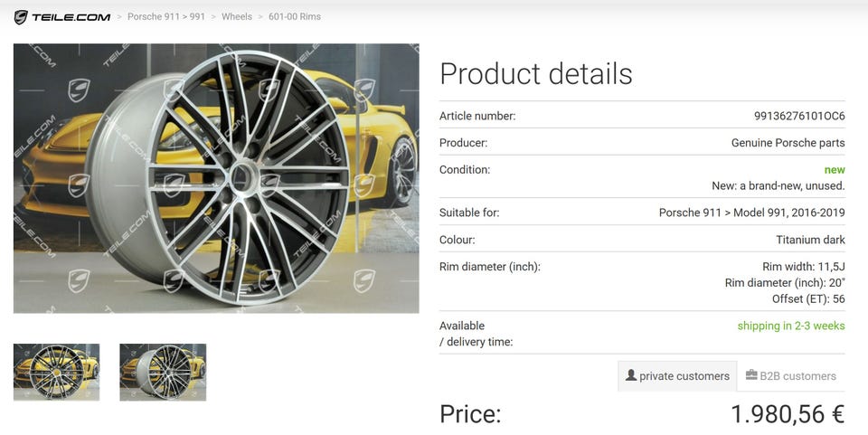Click the green shipping in 2-3 weeks text

[790, 326]
